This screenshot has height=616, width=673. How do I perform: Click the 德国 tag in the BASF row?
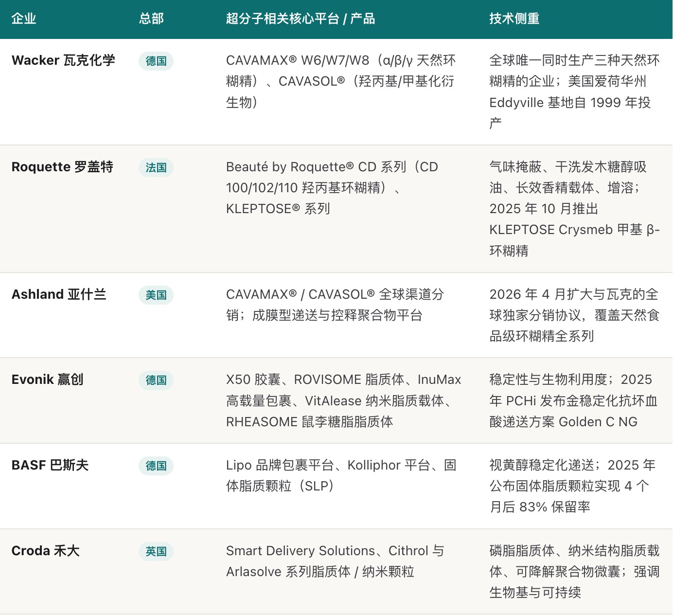156,466
